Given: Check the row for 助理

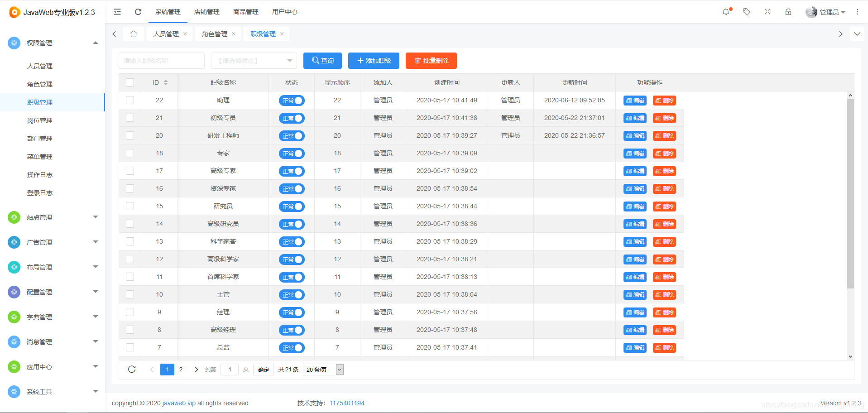Looking at the screenshot, I should [x=130, y=100].
